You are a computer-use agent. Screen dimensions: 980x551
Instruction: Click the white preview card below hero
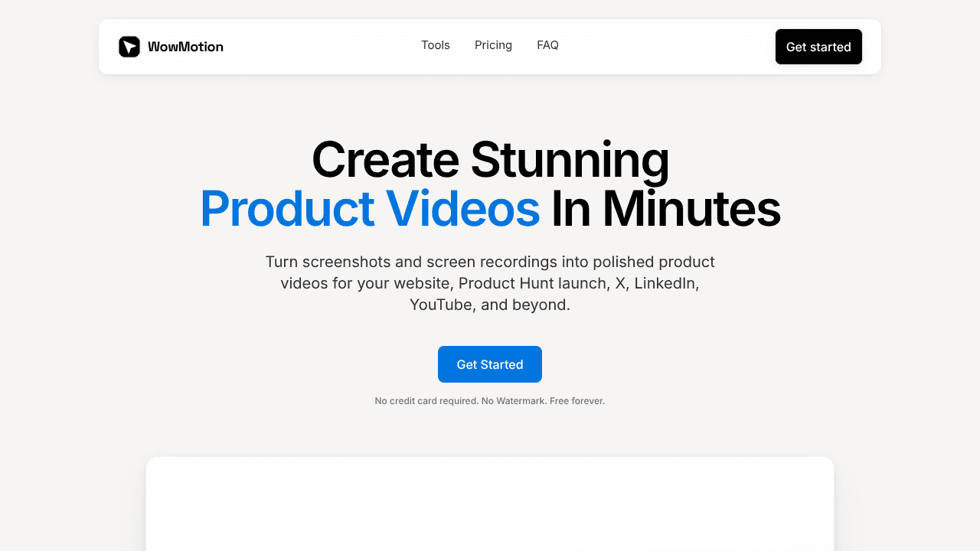(x=490, y=504)
